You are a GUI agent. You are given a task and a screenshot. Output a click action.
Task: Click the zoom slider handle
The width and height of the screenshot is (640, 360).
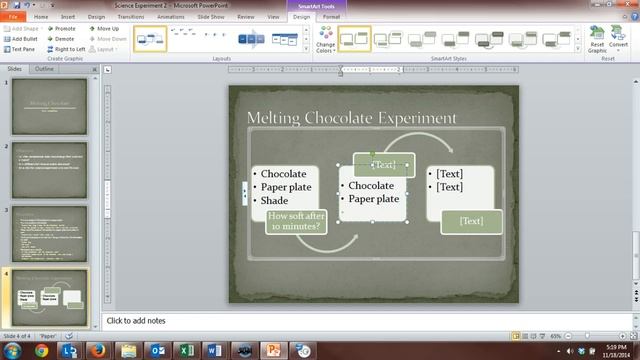(x=587, y=336)
